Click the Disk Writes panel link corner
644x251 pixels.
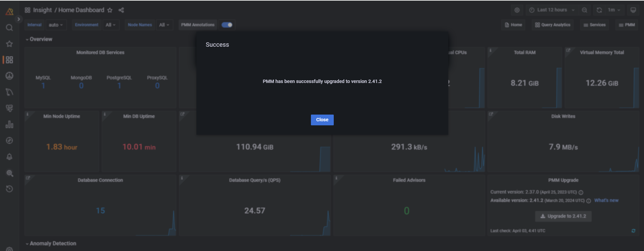click(491, 114)
